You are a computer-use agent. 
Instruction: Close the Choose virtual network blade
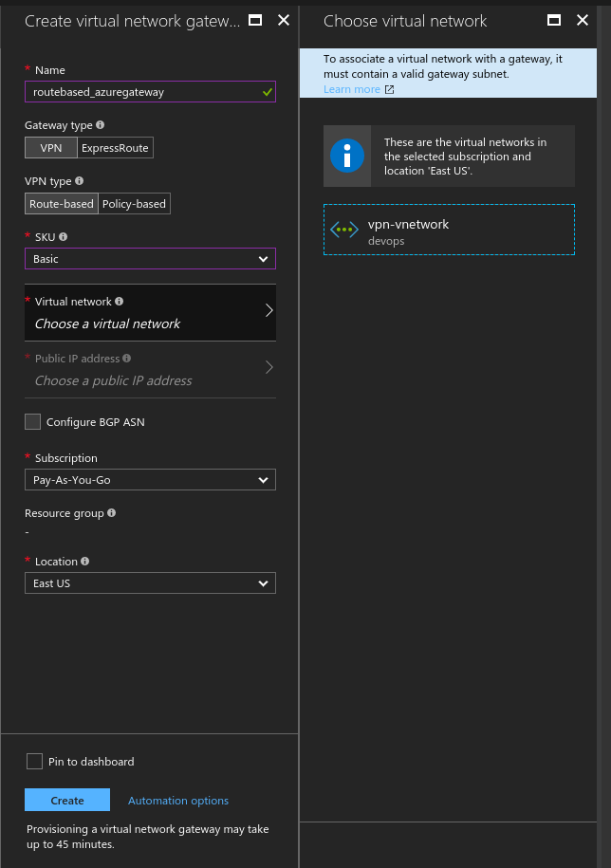(583, 21)
